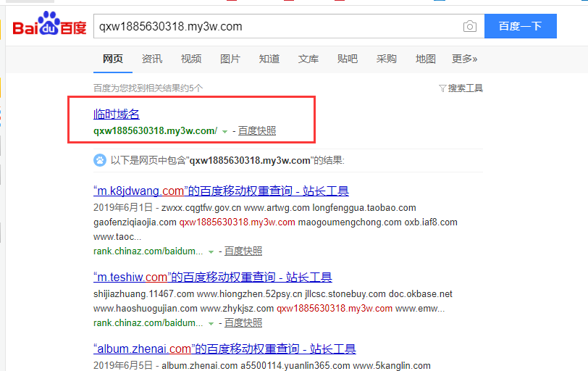The width and height of the screenshot is (588, 371).
Task: Open 搜索工具 filter options
Action: [x=461, y=88]
